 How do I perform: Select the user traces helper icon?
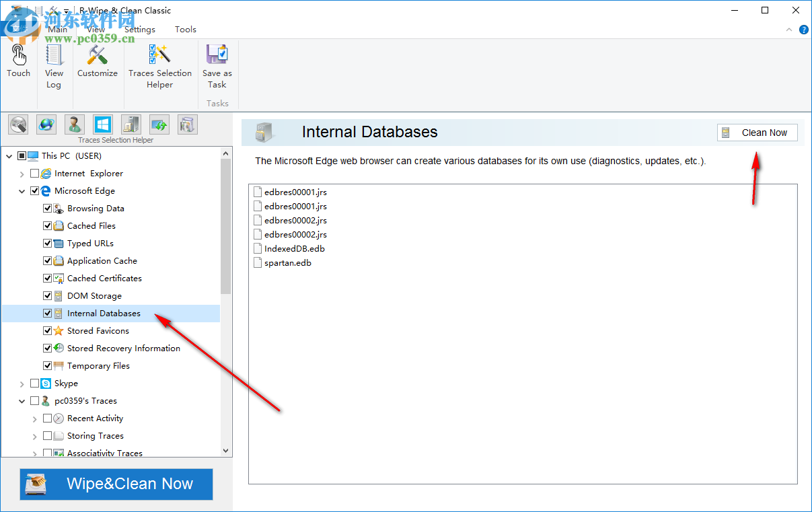(75, 124)
